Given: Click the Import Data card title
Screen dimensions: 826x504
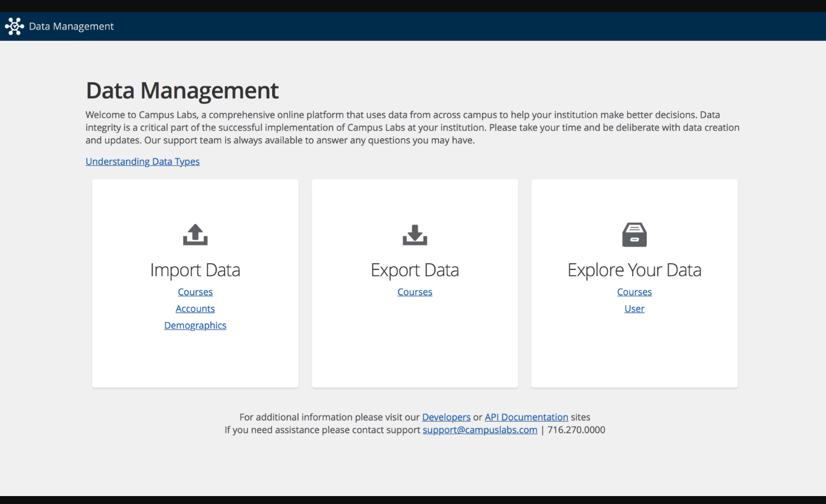Looking at the screenshot, I should [195, 270].
